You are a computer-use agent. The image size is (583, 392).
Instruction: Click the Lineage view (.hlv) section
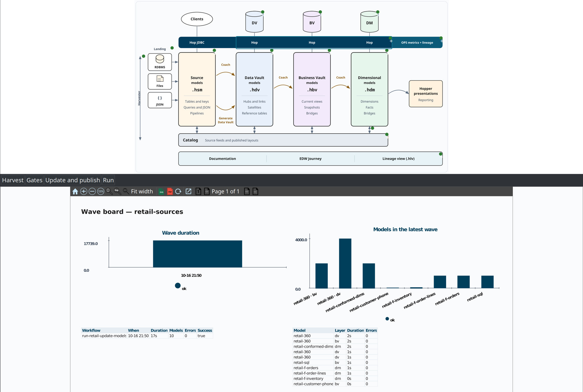(x=398, y=159)
